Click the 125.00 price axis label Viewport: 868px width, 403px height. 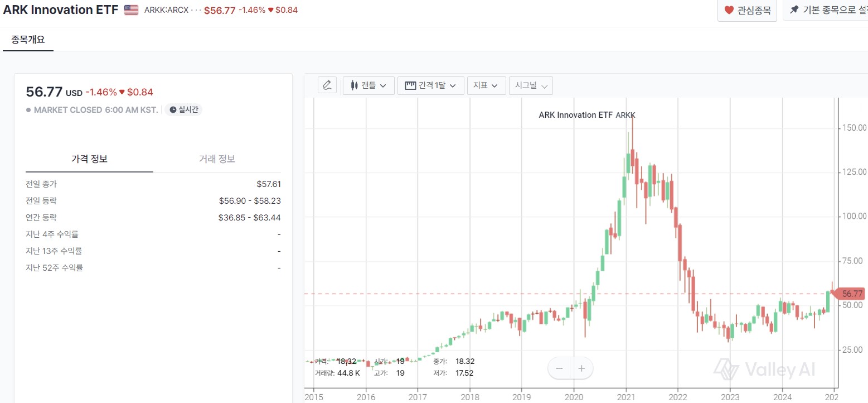pyautogui.click(x=853, y=172)
